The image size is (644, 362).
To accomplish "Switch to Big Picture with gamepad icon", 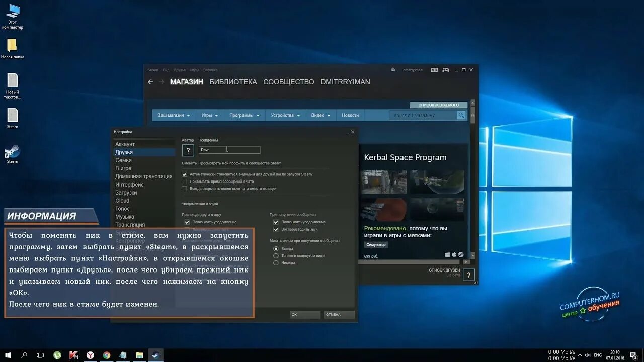I will click(x=446, y=70).
